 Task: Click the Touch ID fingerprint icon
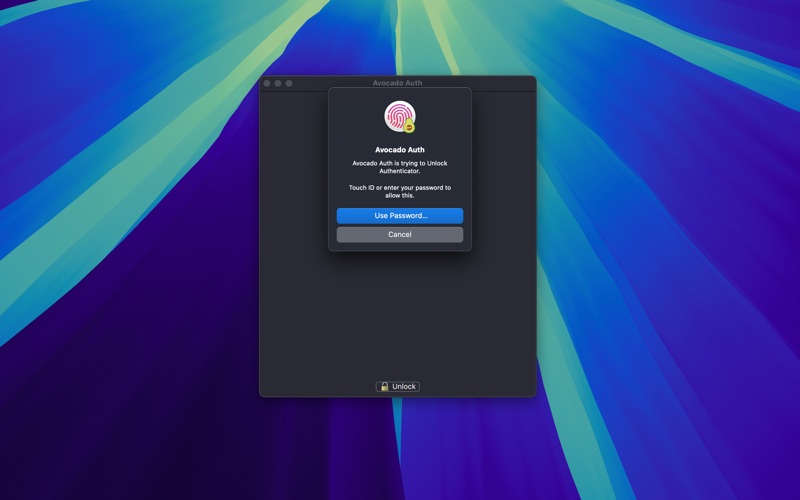[399, 117]
